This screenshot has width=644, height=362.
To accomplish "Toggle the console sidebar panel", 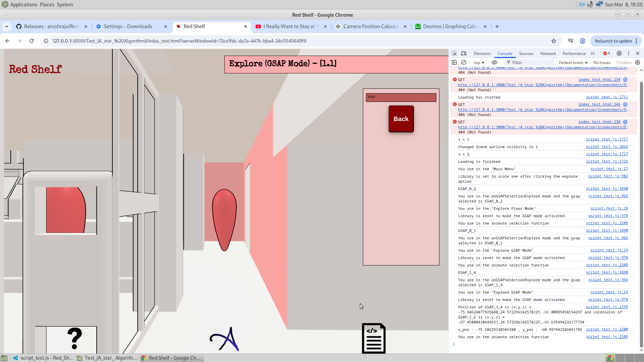I will pyautogui.click(x=454, y=63).
